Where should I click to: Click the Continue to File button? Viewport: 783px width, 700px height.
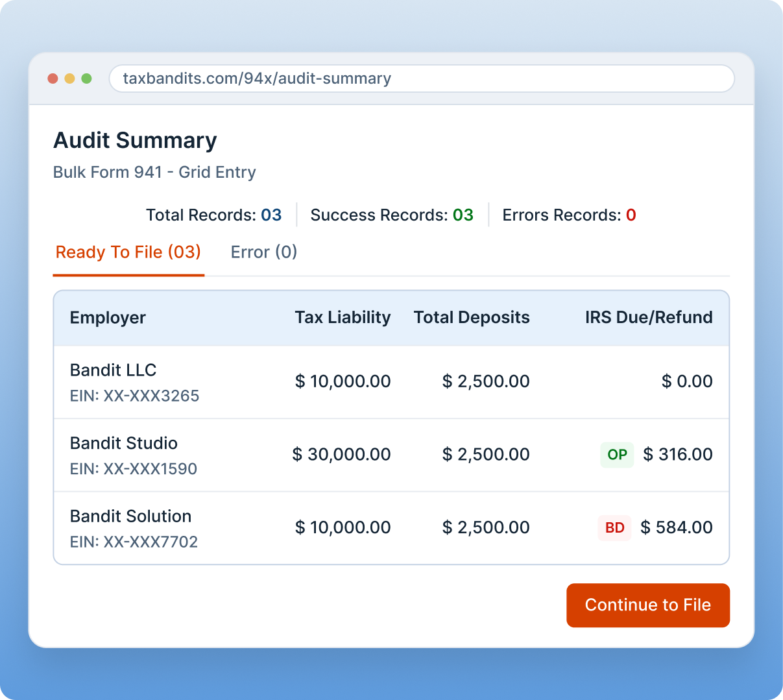click(x=648, y=605)
